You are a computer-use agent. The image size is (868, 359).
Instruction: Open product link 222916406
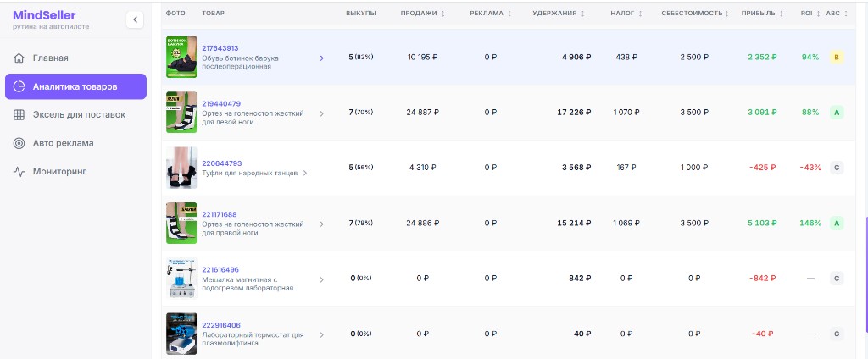tap(221, 324)
